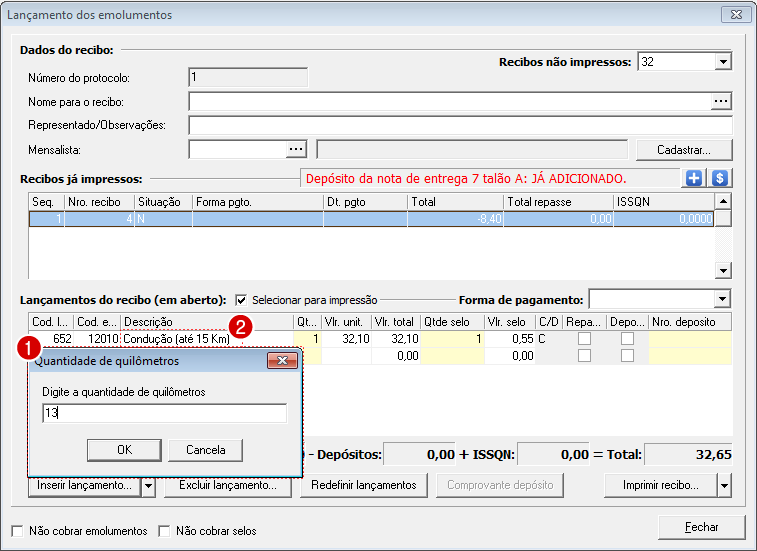Click Excluir lançamento... button
This screenshot has width=757, height=551.
click(228, 486)
